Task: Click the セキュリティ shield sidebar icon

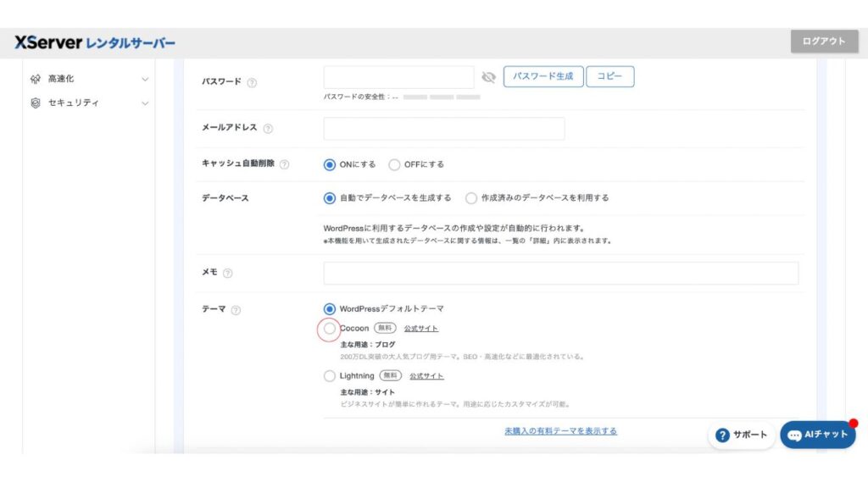Action: coord(36,103)
